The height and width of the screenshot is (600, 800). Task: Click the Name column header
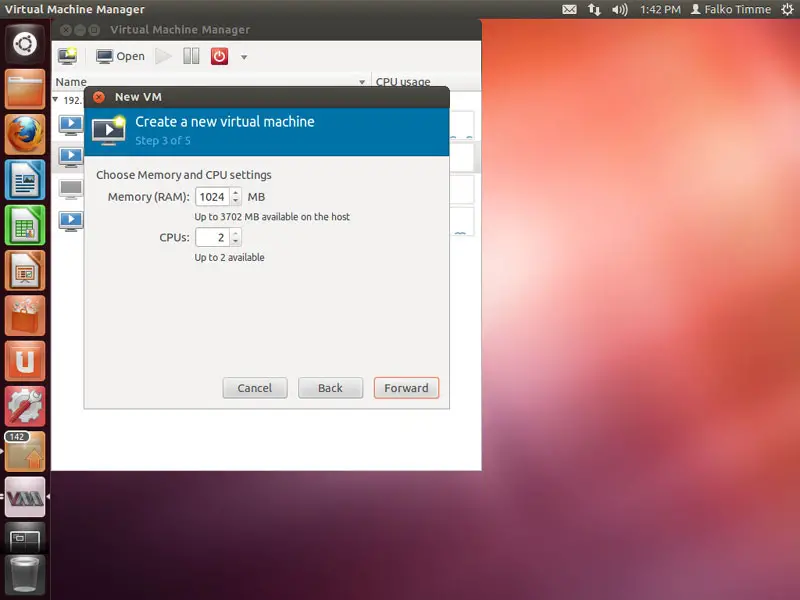click(x=211, y=82)
